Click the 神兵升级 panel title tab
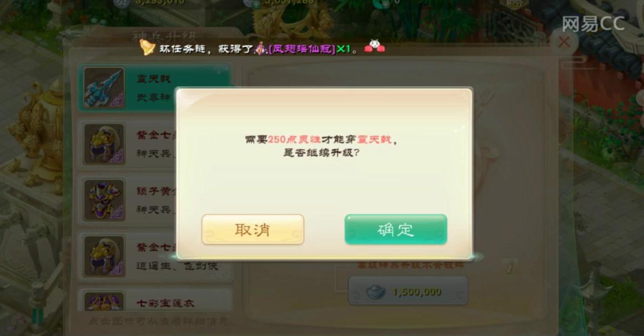 click(164, 37)
